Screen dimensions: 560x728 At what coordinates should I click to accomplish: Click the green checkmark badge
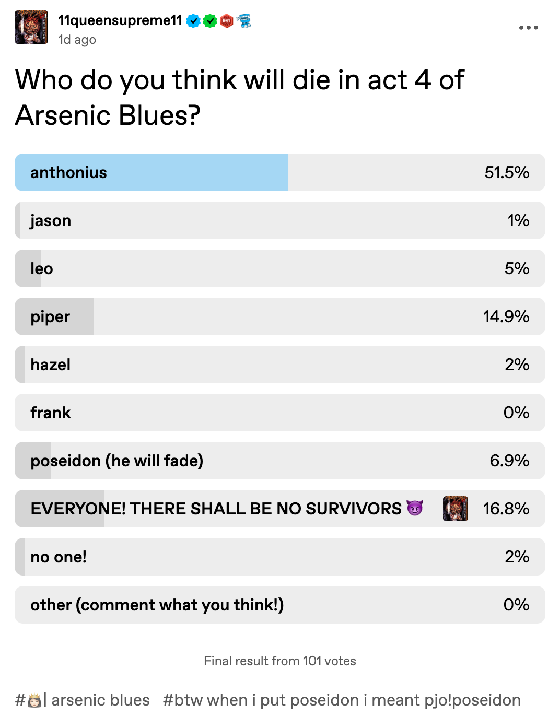210,21
